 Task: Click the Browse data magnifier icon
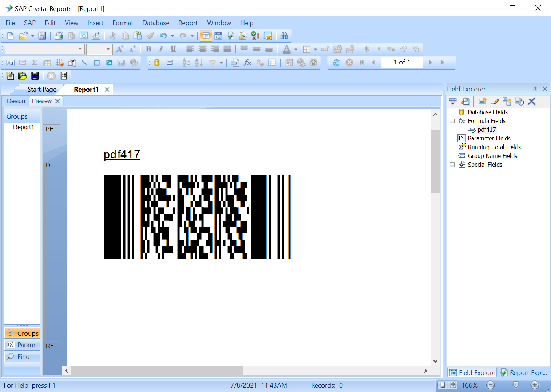pyautogui.click(x=465, y=102)
